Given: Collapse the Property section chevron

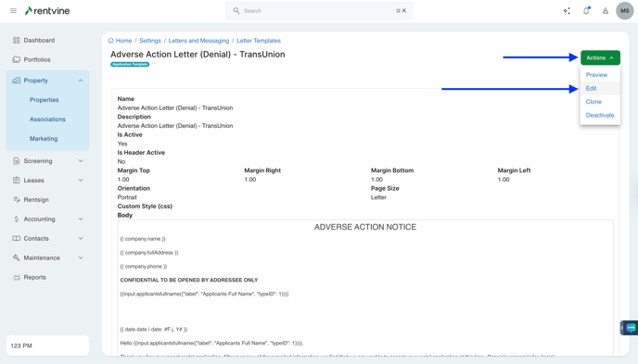Looking at the screenshot, I should [81, 81].
